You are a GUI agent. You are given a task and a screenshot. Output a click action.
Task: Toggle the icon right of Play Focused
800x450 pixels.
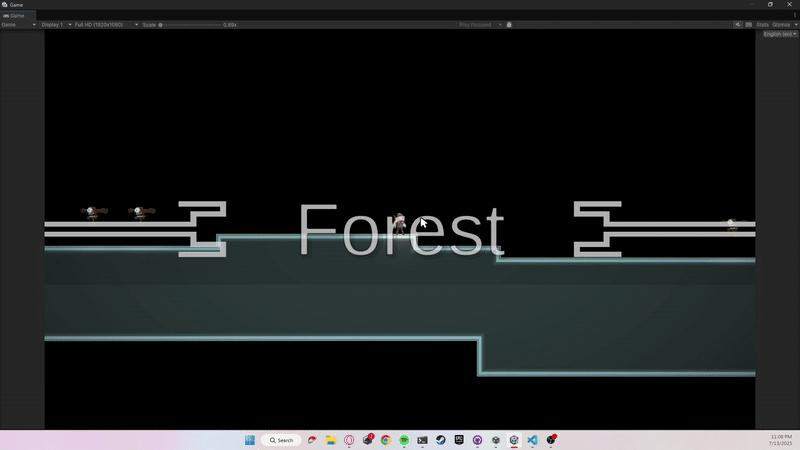(x=509, y=24)
